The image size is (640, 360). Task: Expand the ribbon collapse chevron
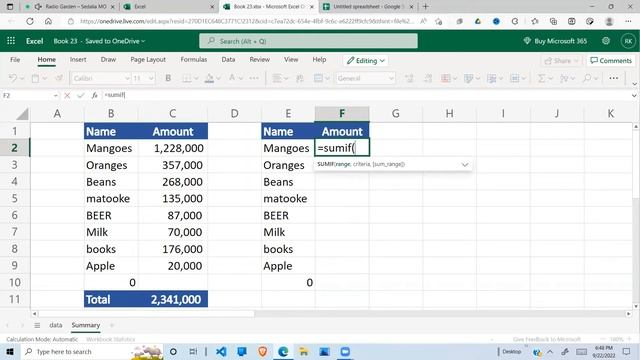pyautogui.click(x=634, y=84)
